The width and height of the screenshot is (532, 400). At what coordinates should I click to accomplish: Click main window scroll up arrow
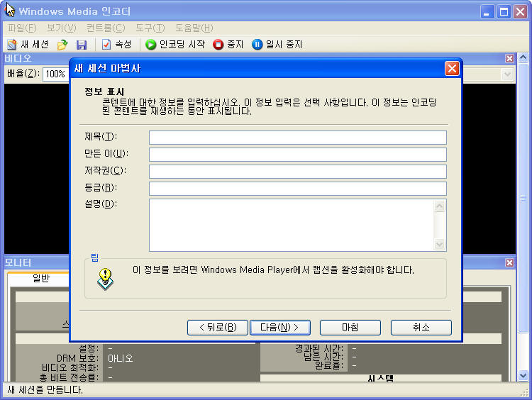[523, 58]
